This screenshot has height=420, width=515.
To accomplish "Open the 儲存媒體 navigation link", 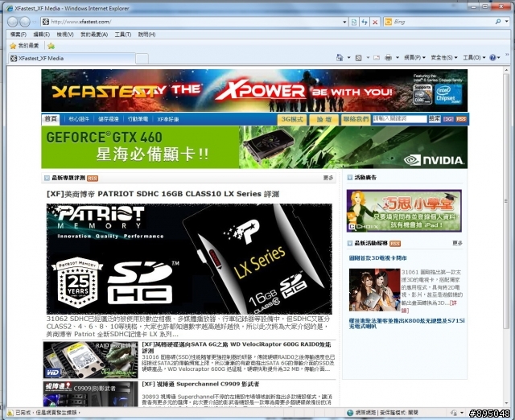I will [x=109, y=119].
